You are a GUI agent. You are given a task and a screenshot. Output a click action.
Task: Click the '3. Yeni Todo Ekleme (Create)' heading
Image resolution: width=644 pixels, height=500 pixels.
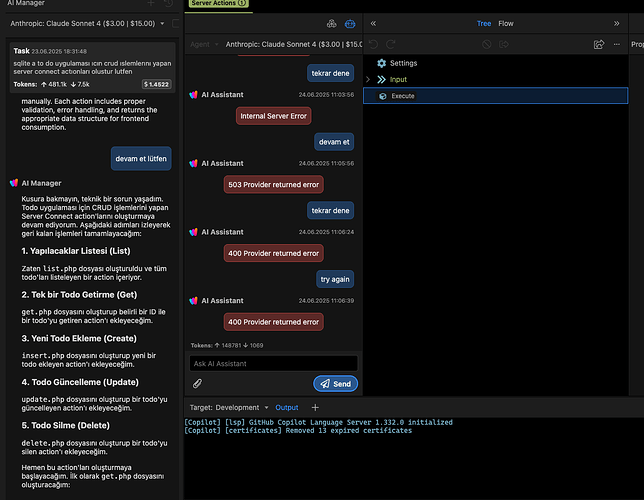click(x=79, y=339)
